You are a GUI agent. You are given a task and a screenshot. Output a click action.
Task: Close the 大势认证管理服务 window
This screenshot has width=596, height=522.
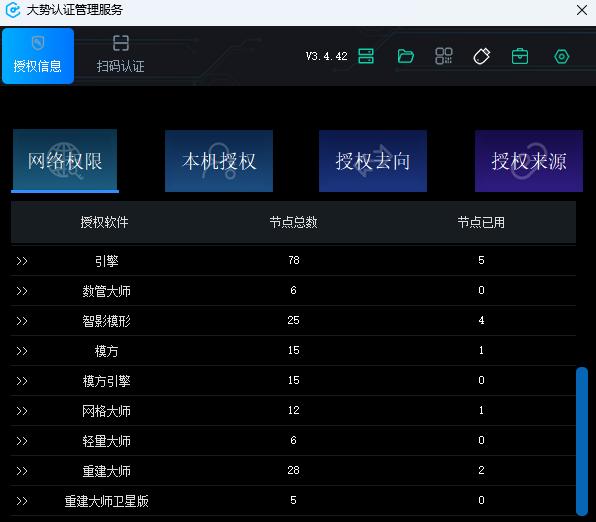tap(582, 10)
